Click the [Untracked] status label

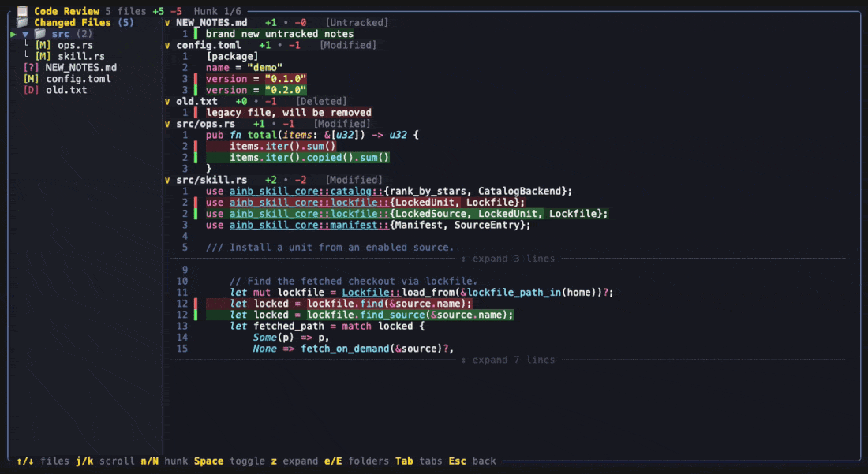point(357,23)
